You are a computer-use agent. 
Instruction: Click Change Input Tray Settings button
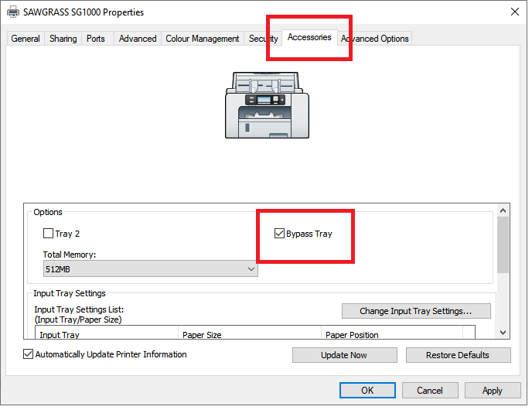click(416, 311)
